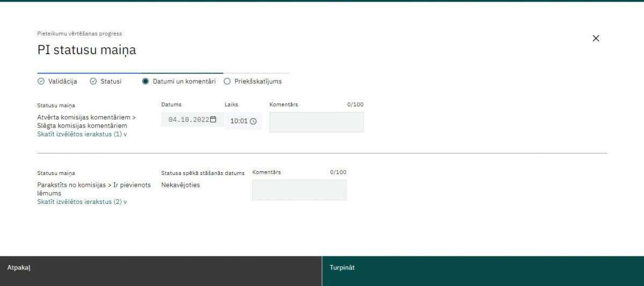Click the clock icon in time field
The height and width of the screenshot is (286, 644).
point(253,121)
